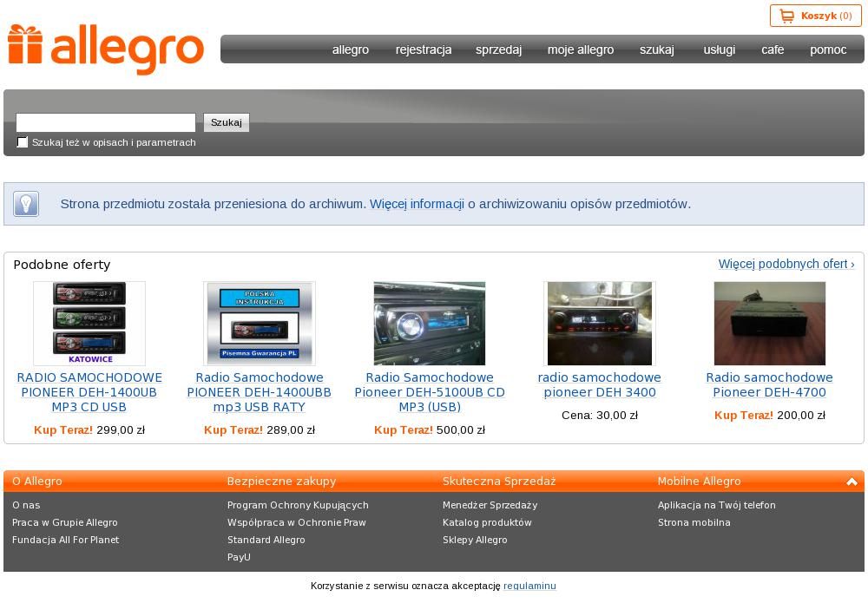Open 'Radio samochodowe Pioneer DEH-4700' listing
This screenshot has height=603, width=868.
coord(769,385)
